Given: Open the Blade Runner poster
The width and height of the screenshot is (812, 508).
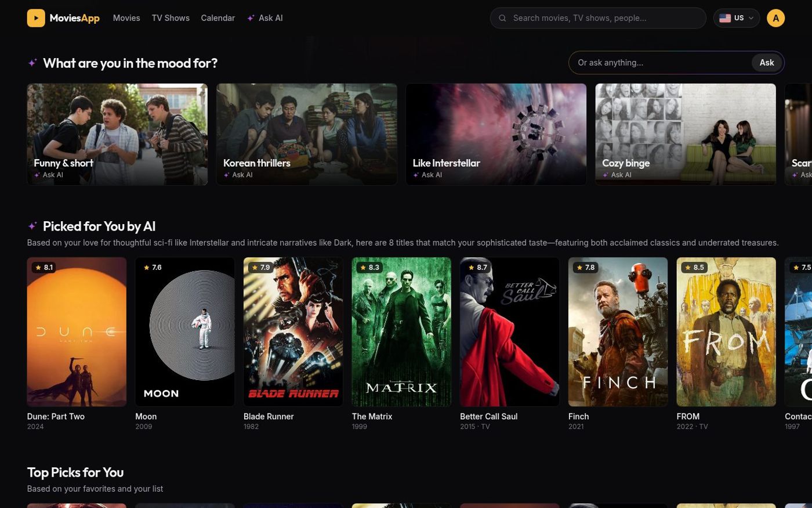Looking at the screenshot, I should pyautogui.click(x=293, y=332).
